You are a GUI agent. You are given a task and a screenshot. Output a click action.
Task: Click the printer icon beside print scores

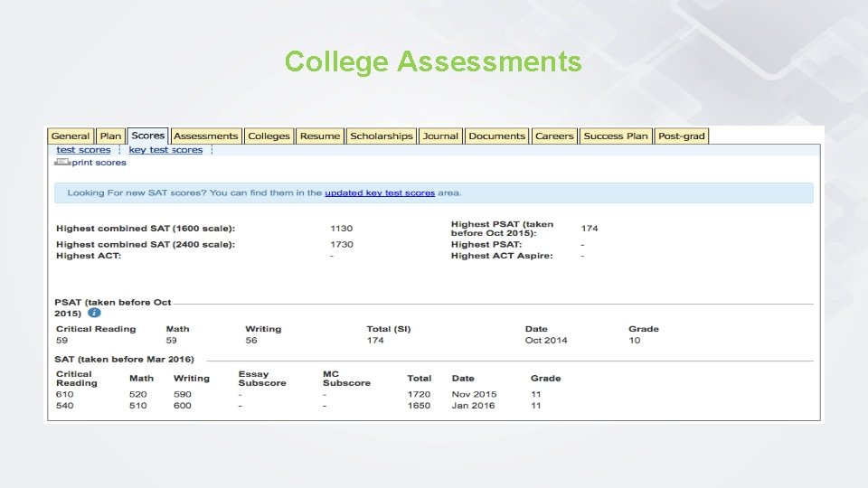coord(62,162)
